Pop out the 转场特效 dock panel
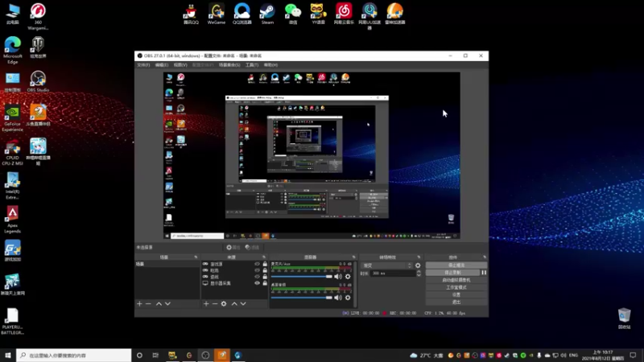The image size is (644, 362). (419, 257)
